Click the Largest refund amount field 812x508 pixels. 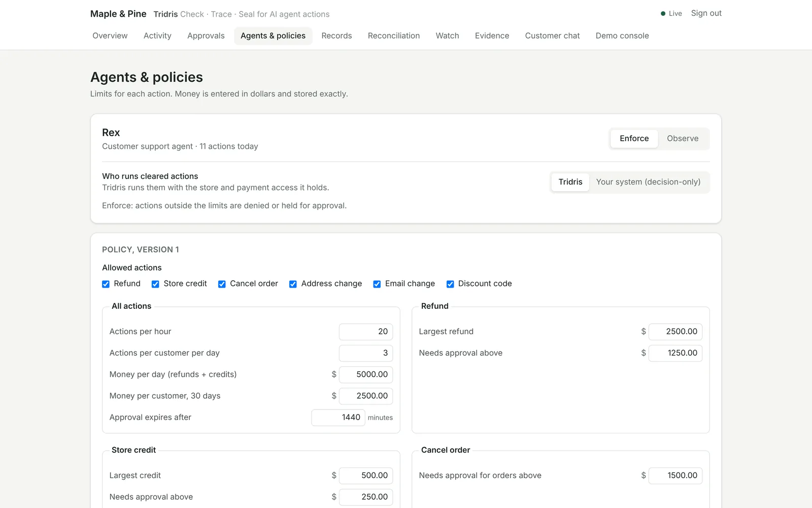[675, 332]
